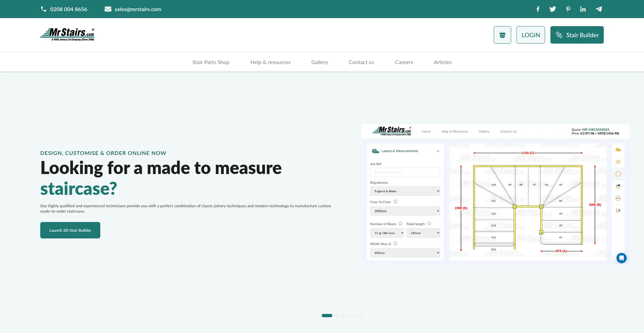Open the live chat bubble widget
Viewport: 644px width, 333px height.
(x=621, y=258)
